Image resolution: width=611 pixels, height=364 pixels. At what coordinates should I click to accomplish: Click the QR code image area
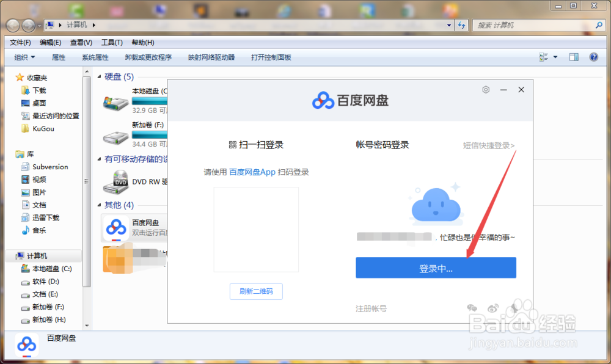[256, 229]
